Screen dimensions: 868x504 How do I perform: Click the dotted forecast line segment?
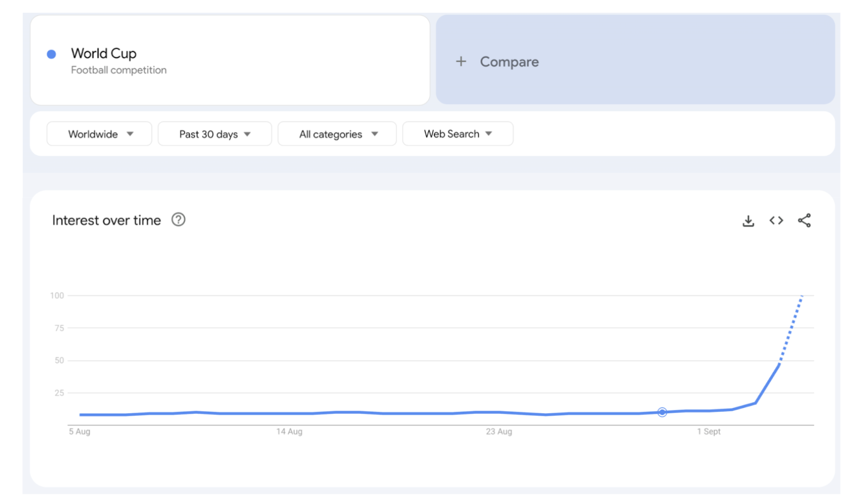[791, 329]
